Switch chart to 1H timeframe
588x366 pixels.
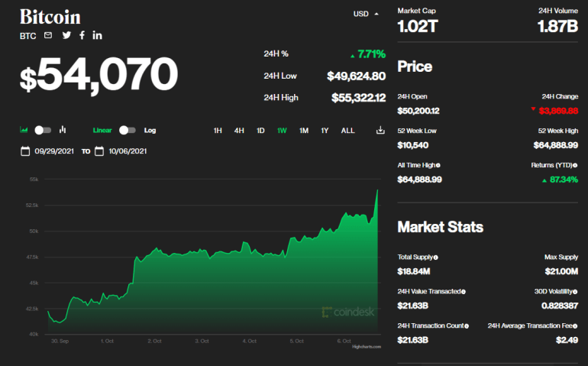(218, 131)
